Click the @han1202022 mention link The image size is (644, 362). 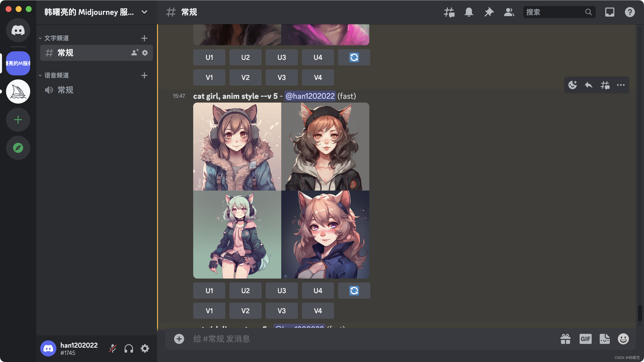point(310,96)
